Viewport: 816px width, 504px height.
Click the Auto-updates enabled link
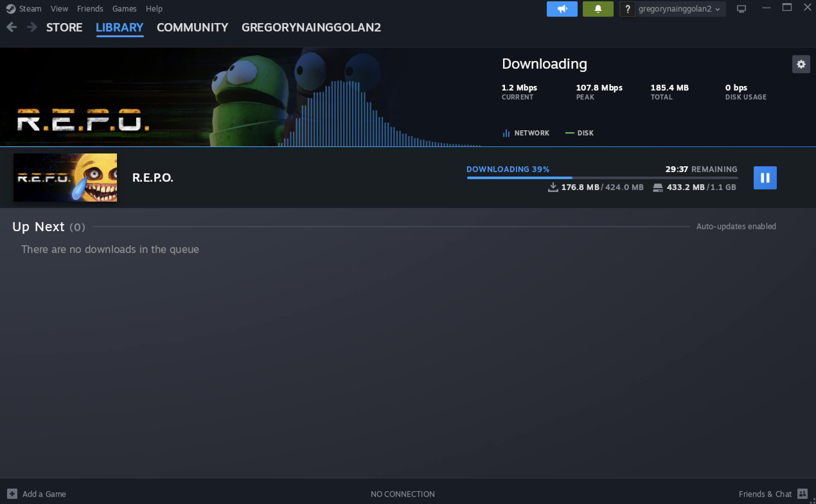click(x=736, y=226)
